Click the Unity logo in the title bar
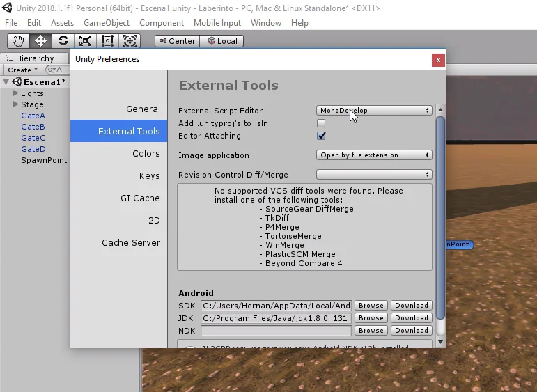This screenshot has height=392, width=537. (x=7, y=8)
